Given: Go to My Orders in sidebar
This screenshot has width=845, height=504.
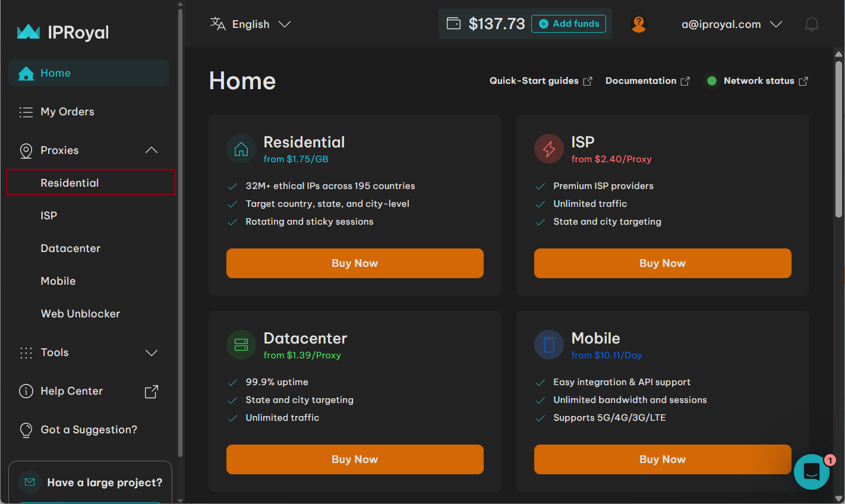Looking at the screenshot, I should tap(67, 112).
